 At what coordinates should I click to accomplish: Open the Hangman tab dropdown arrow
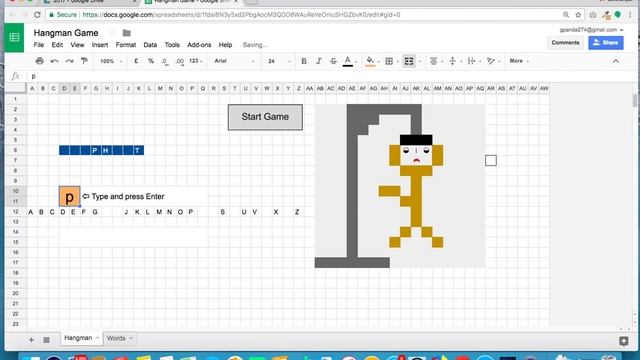click(x=97, y=338)
